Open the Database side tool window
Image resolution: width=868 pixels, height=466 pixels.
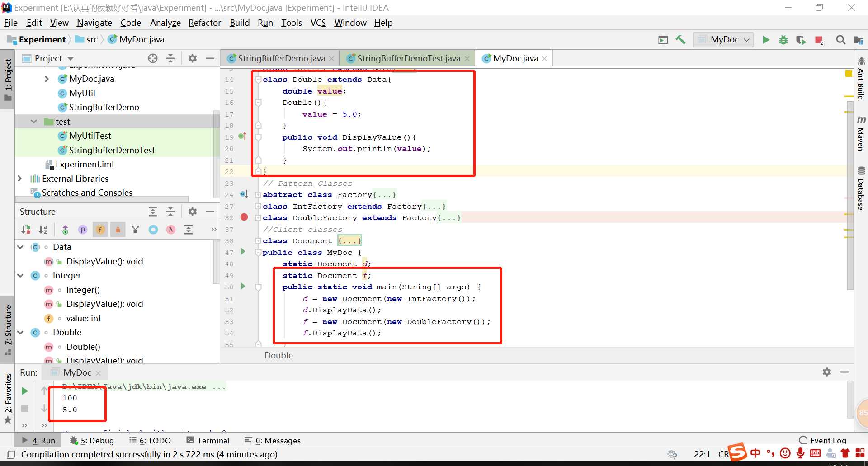coord(861,189)
